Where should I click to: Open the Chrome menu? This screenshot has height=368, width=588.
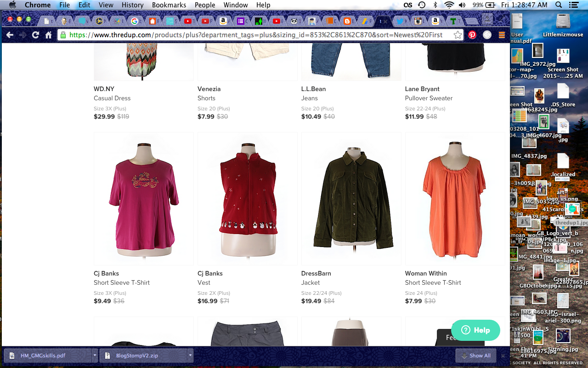tap(38, 5)
